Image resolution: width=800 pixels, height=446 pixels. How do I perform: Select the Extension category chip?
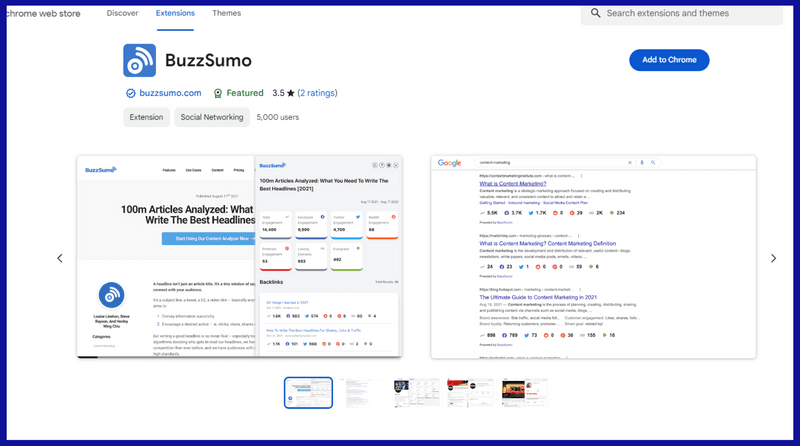[146, 117]
